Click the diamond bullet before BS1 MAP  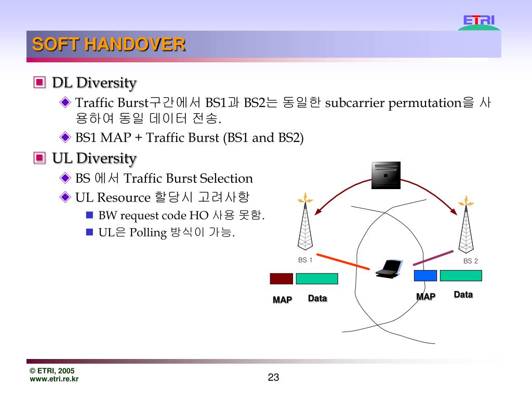[65, 137]
